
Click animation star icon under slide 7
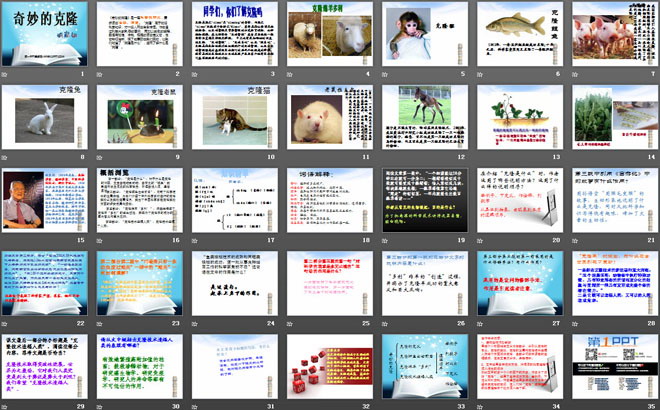click(x=575, y=75)
